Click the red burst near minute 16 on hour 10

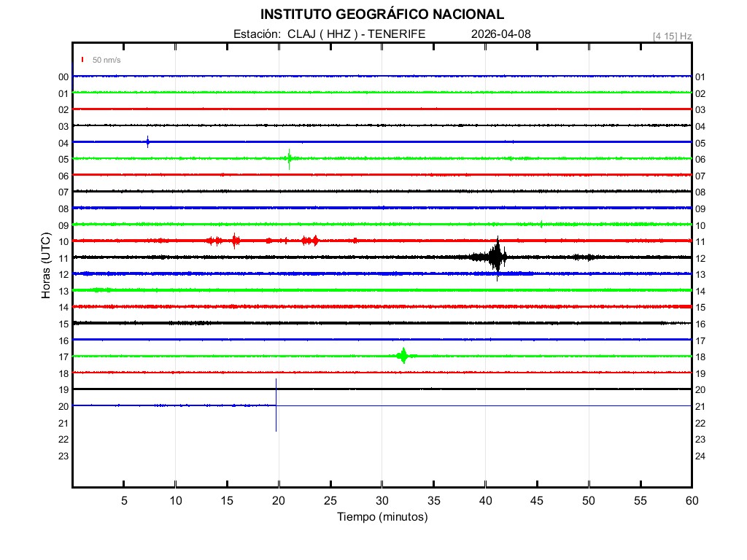pos(234,241)
